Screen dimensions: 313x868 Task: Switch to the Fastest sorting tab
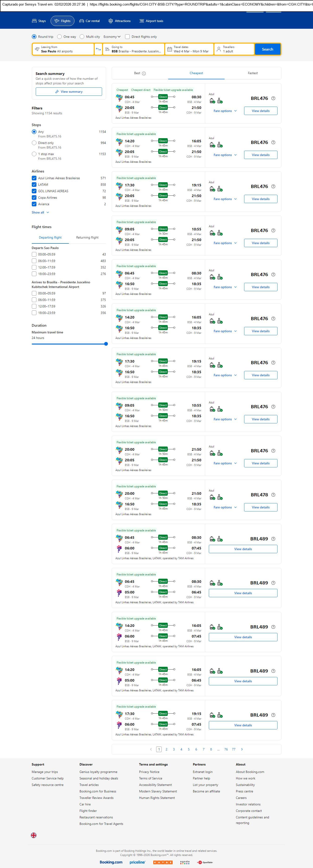[253, 73]
